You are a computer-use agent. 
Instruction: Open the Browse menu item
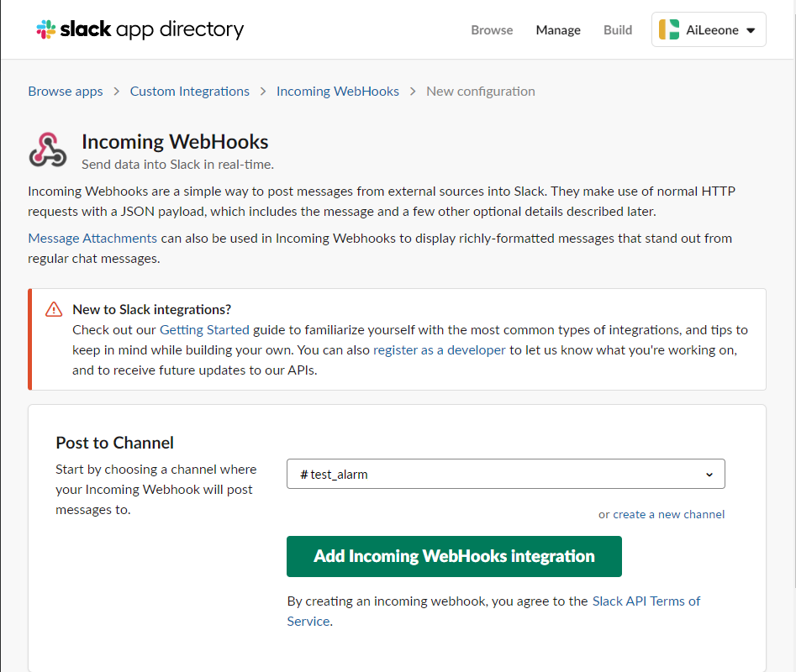point(492,30)
